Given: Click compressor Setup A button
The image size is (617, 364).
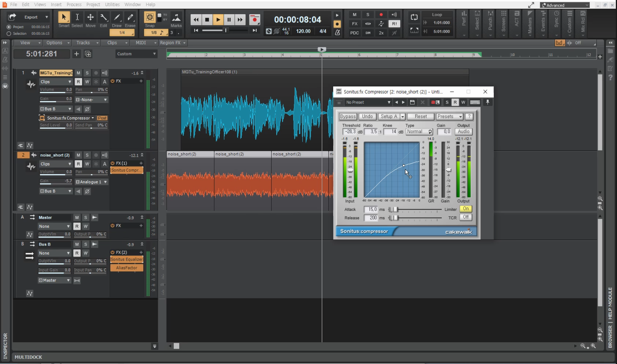Looking at the screenshot, I should (389, 116).
